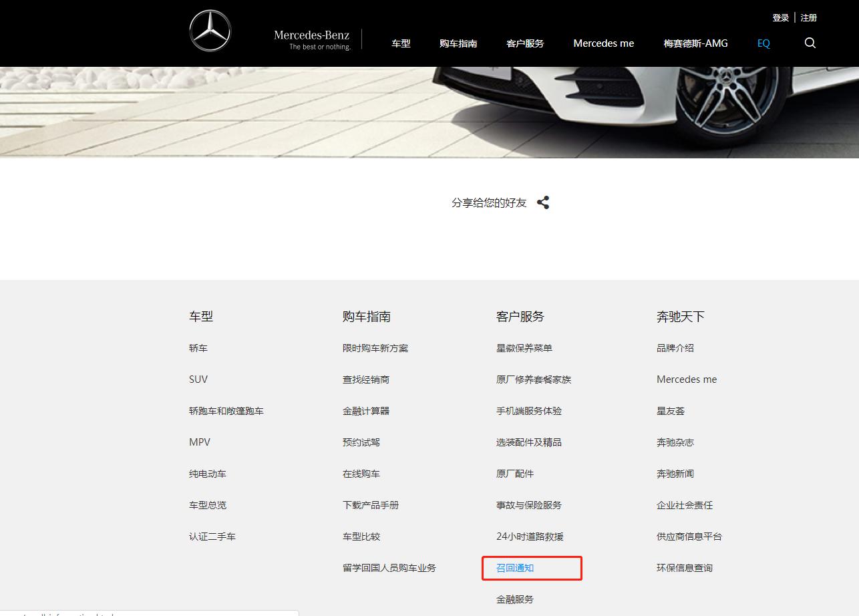This screenshot has height=616, width=859.
Task: Open 事故与保险服务 link
Action: point(529,505)
